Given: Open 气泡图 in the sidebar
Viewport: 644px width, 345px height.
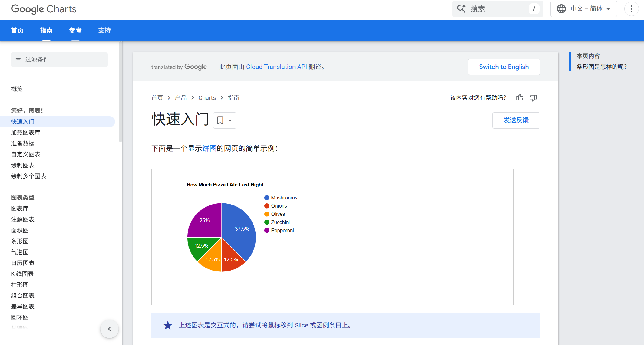Looking at the screenshot, I should pyautogui.click(x=20, y=252).
